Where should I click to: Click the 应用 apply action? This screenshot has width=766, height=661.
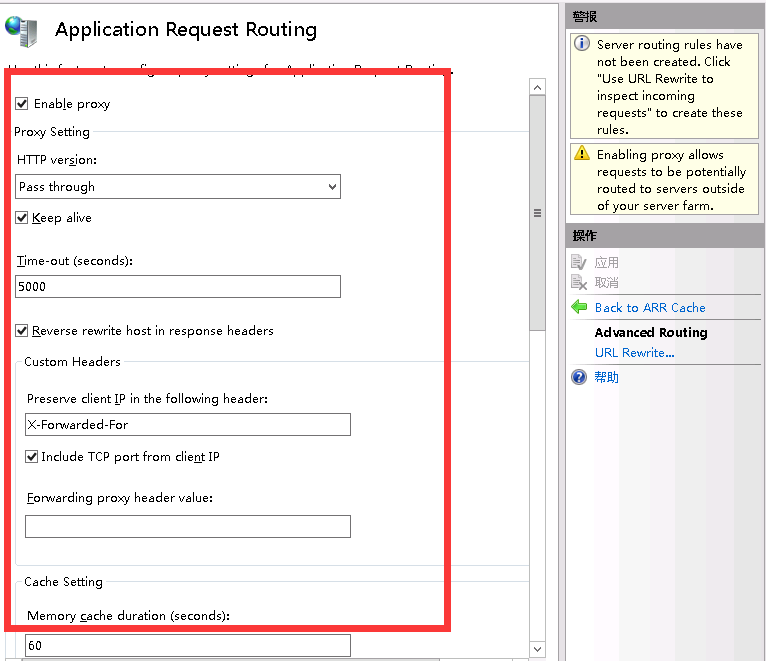click(x=606, y=263)
